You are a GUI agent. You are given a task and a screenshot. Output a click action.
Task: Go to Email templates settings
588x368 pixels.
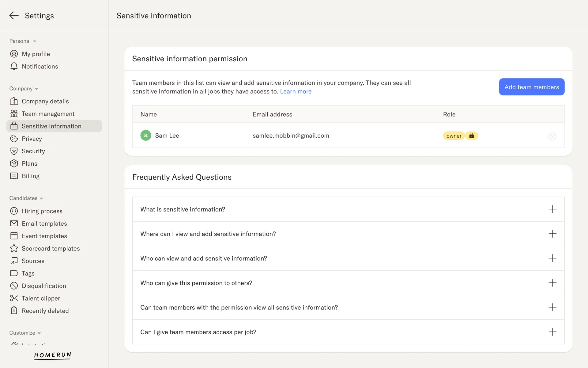(x=44, y=224)
